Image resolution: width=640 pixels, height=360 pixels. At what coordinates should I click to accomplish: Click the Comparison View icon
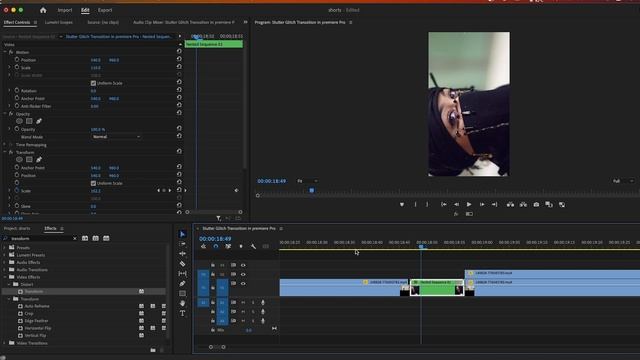(549, 204)
